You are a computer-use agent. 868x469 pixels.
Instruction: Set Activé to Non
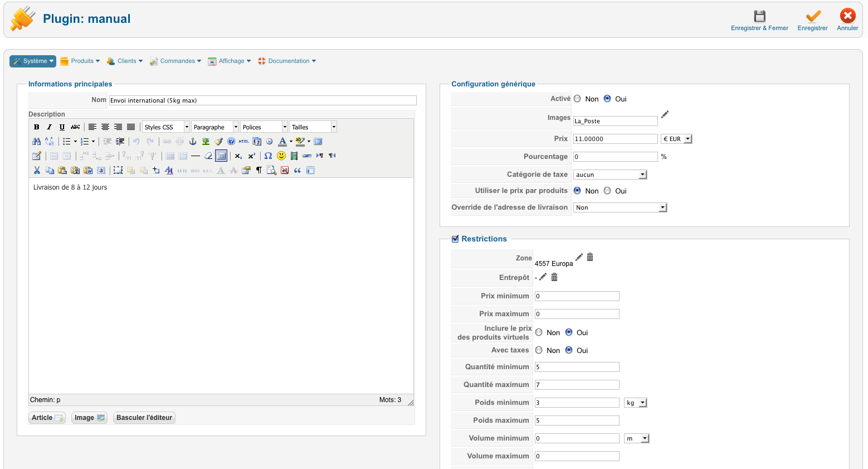pyautogui.click(x=577, y=99)
